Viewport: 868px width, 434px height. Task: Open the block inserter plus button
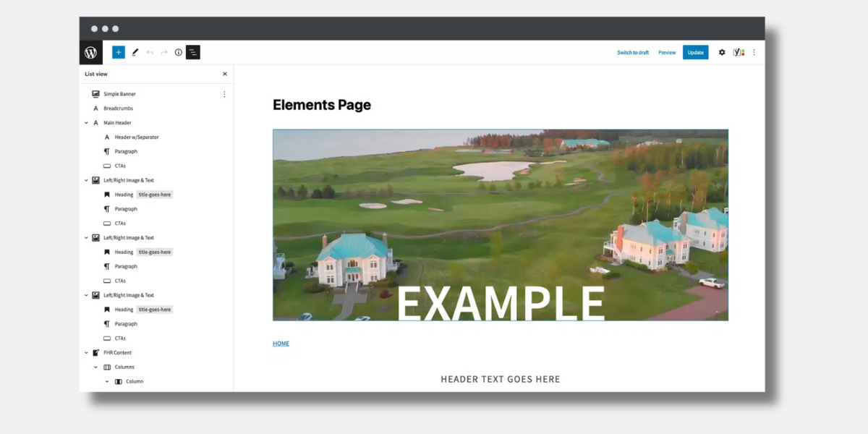coord(119,52)
